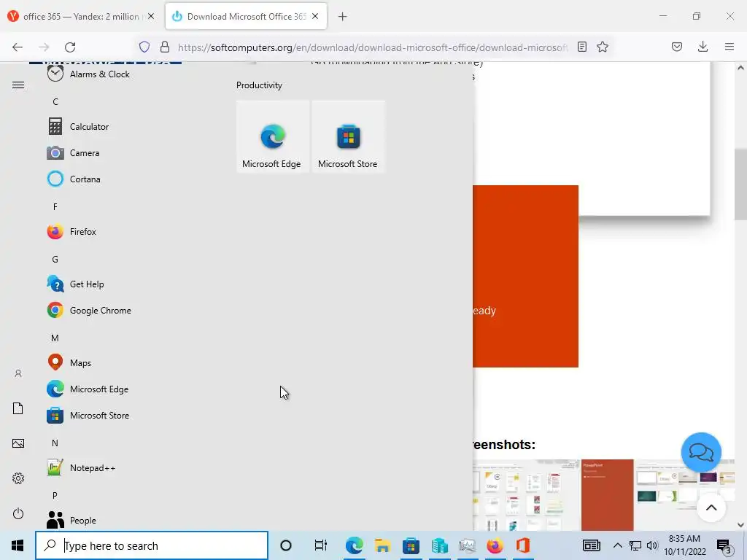Open Alarms & Clock from the app list
This screenshot has width=747, height=560.
[88, 74]
